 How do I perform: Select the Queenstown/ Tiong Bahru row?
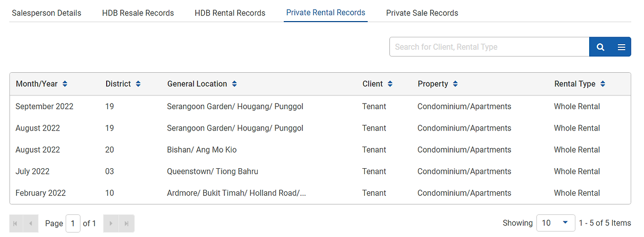pyautogui.click(x=212, y=171)
